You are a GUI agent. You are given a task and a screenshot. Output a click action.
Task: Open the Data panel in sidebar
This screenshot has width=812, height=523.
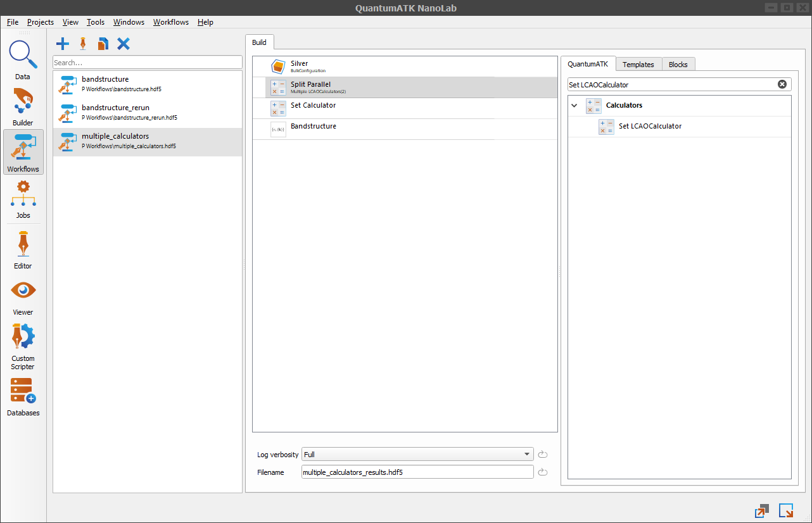pyautogui.click(x=23, y=60)
